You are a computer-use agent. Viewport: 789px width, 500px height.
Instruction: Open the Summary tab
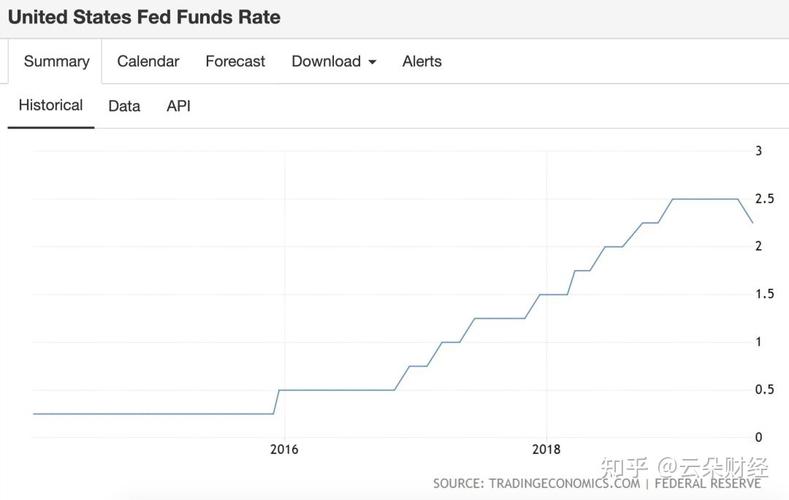pos(56,61)
